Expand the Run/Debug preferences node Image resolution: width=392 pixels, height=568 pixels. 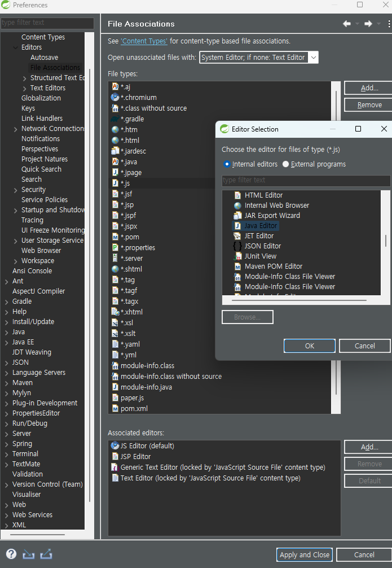click(7, 423)
